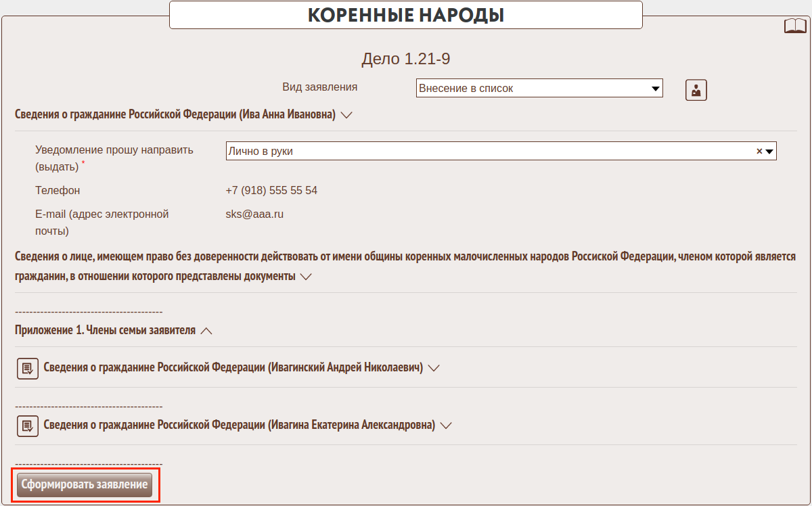Click the "Дело 1.21-9" heading
This screenshot has width=812, height=506.
[405, 59]
